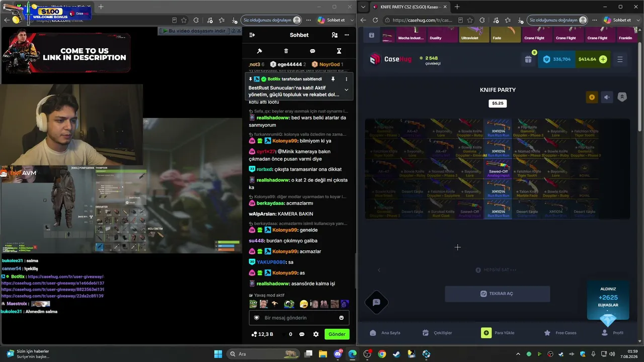
Task: Click the trash icon to clear chat
Action: tap(286, 51)
